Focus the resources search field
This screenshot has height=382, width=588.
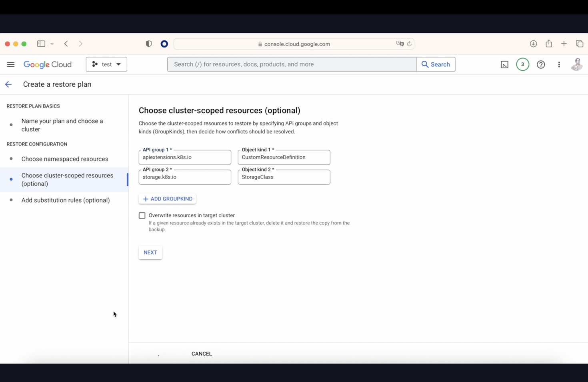click(292, 64)
